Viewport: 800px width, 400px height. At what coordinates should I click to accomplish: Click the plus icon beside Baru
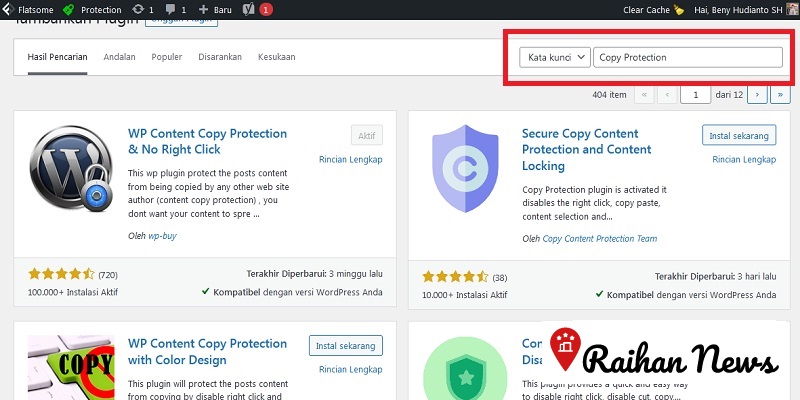(204, 9)
